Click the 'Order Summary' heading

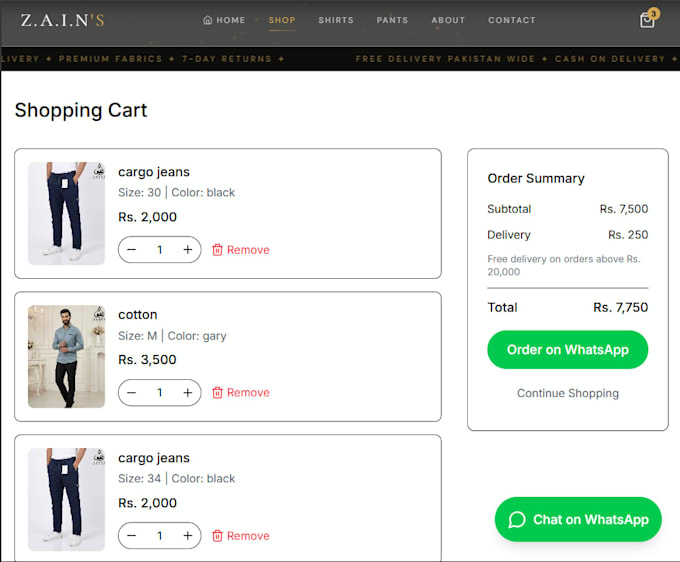pos(536,178)
